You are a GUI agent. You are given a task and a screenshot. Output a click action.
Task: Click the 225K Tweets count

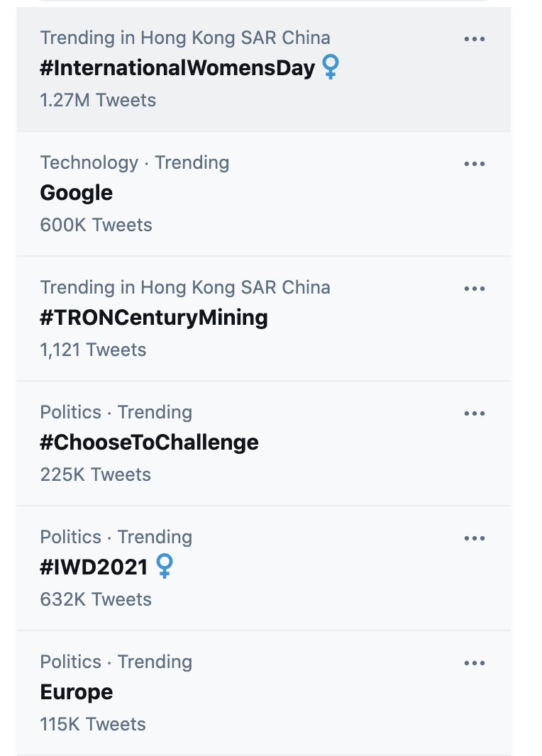96,475
